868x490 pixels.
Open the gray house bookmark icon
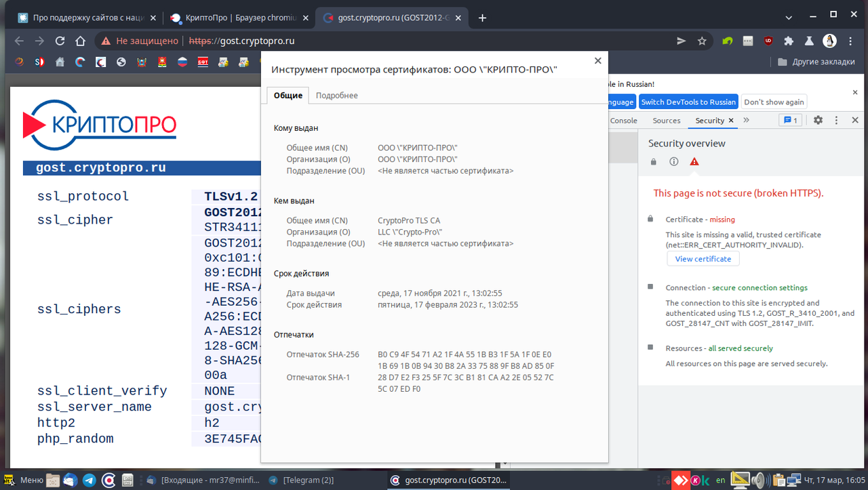[x=60, y=62]
